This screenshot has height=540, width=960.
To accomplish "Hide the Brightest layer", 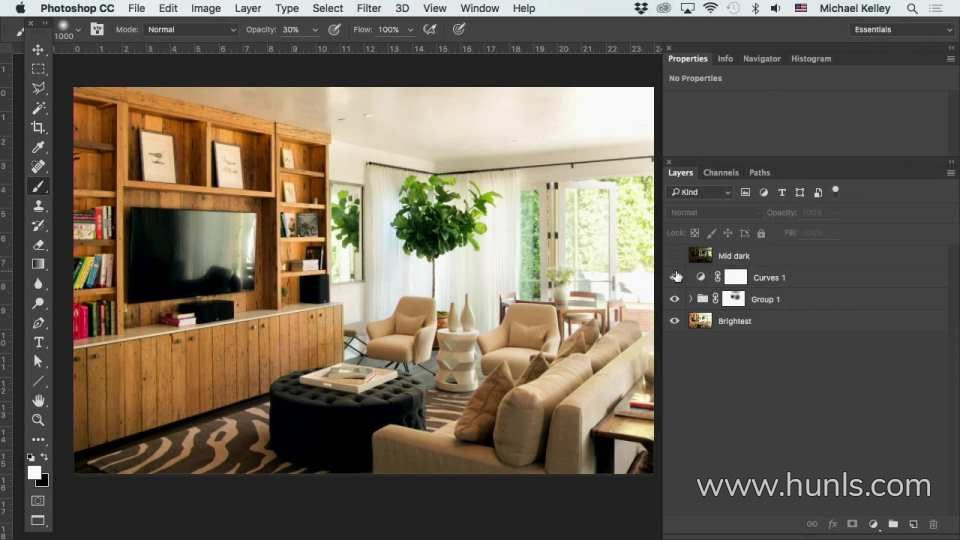I will (675, 321).
